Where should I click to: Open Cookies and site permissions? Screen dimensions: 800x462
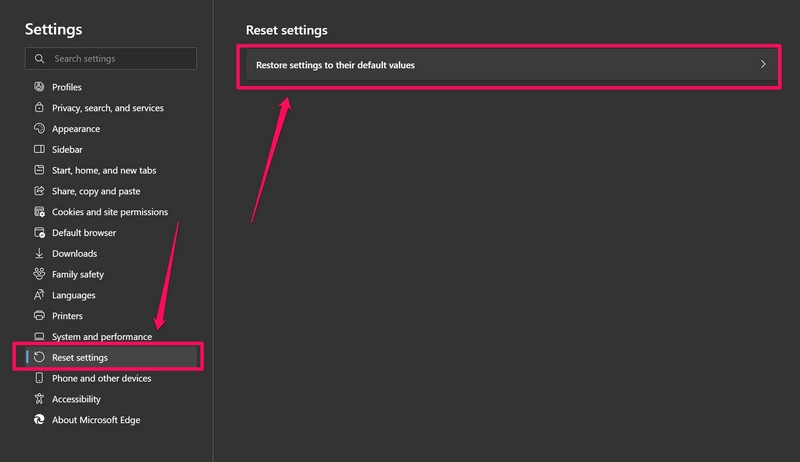110,212
